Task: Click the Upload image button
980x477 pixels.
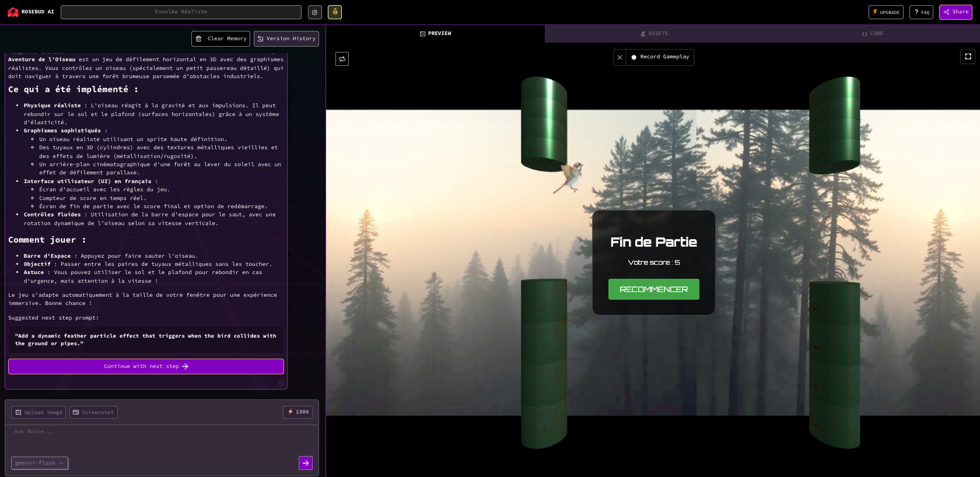Action: point(38,412)
